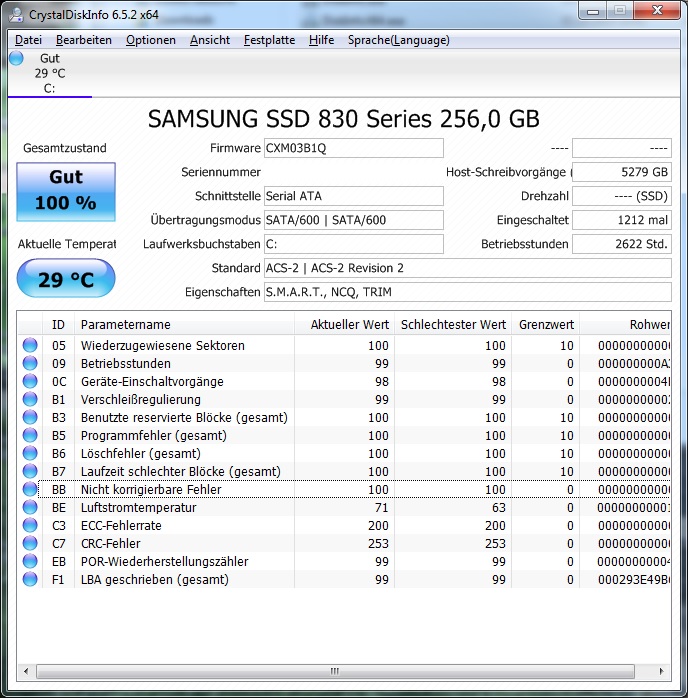
Task: Click the scrollbar right arrow
Action: [x=661, y=671]
